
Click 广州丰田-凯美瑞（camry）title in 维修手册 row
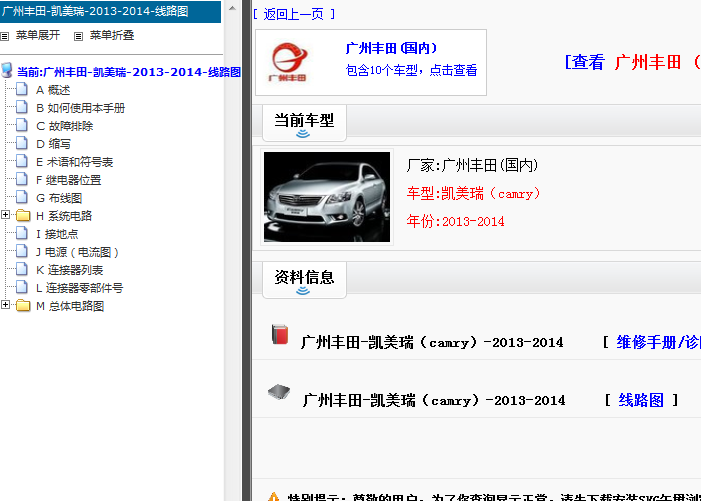(x=432, y=342)
